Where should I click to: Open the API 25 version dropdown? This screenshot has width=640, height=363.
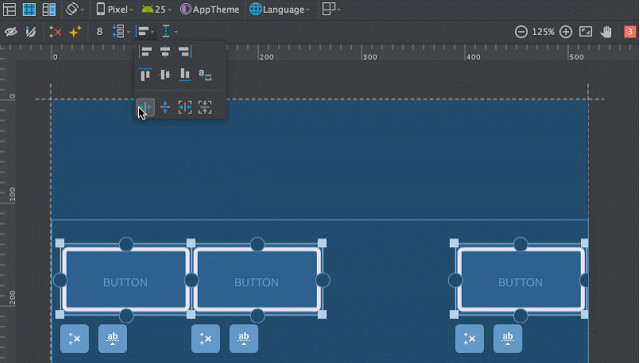156,9
